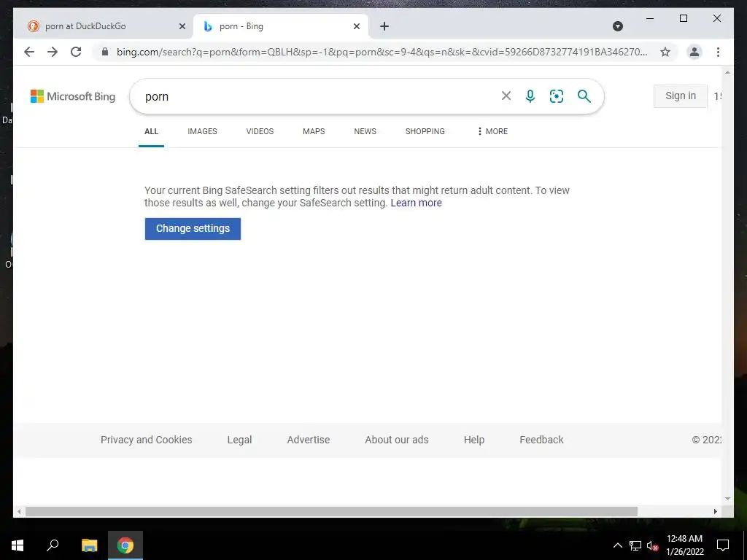Switch to the IMAGES tab

pyautogui.click(x=202, y=131)
